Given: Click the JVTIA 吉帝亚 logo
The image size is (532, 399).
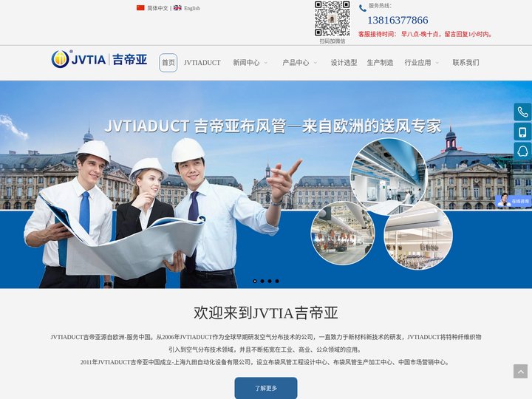Looking at the screenshot, I should 99,59.
